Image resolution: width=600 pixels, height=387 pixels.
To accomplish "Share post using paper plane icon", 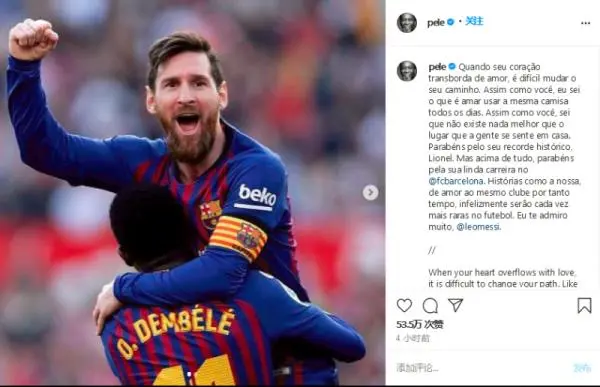I will (455, 305).
